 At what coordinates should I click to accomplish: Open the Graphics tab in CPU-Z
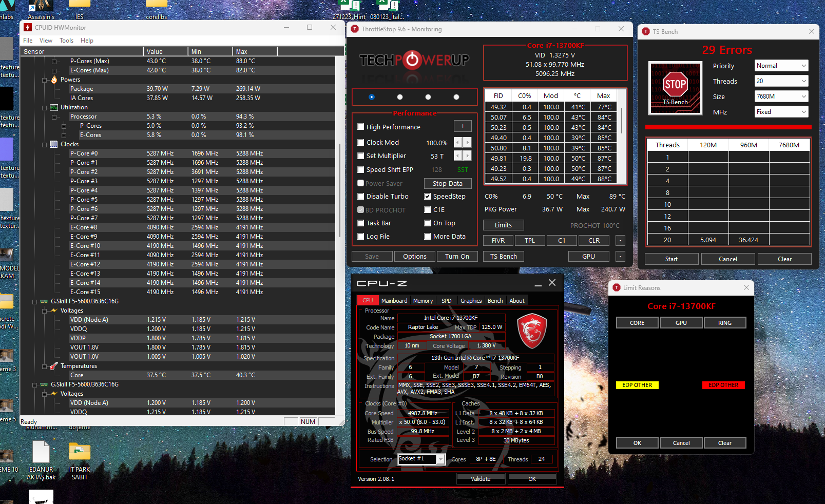(471, 301)
